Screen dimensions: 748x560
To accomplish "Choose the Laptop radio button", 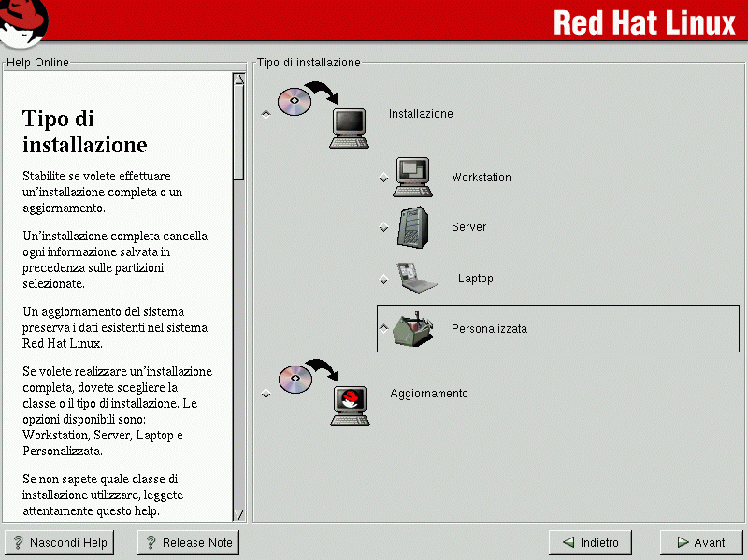I will pos(383,279).
